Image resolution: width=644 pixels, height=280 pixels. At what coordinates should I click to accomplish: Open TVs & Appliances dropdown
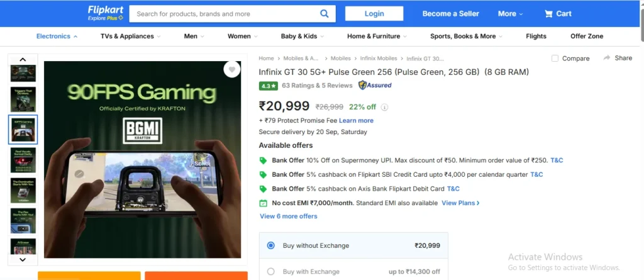click(x=130, y=36)
